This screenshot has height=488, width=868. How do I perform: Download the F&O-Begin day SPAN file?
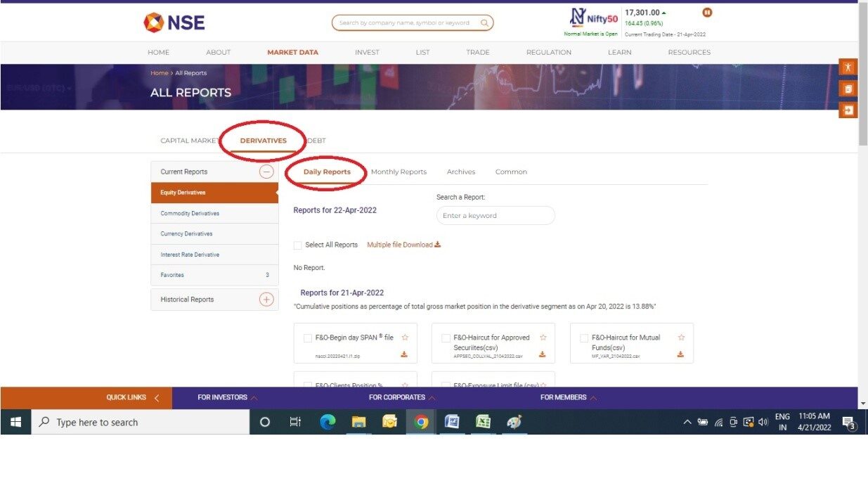click(404, 354)
